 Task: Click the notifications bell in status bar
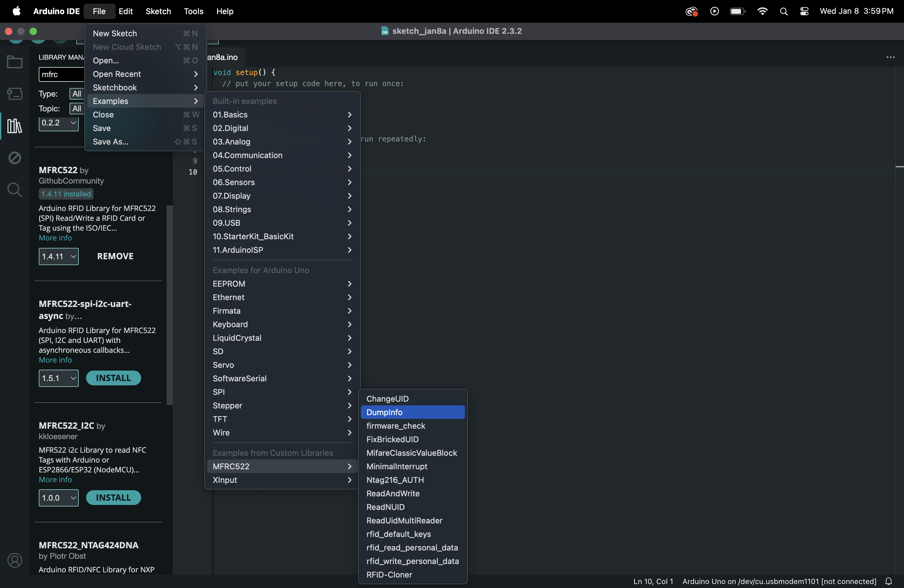point(888,581)
